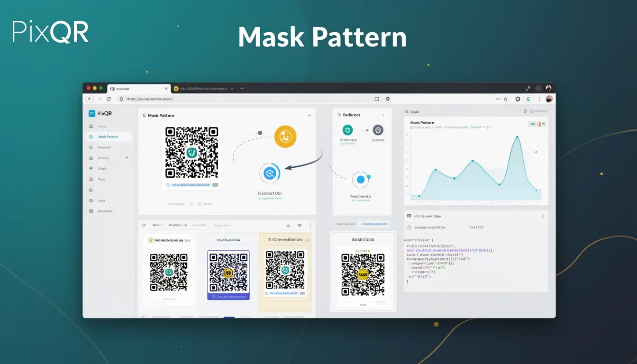Click the highest peak point on the chart
637x364 pixels.
pyautogui.click(x=517, y=137)
